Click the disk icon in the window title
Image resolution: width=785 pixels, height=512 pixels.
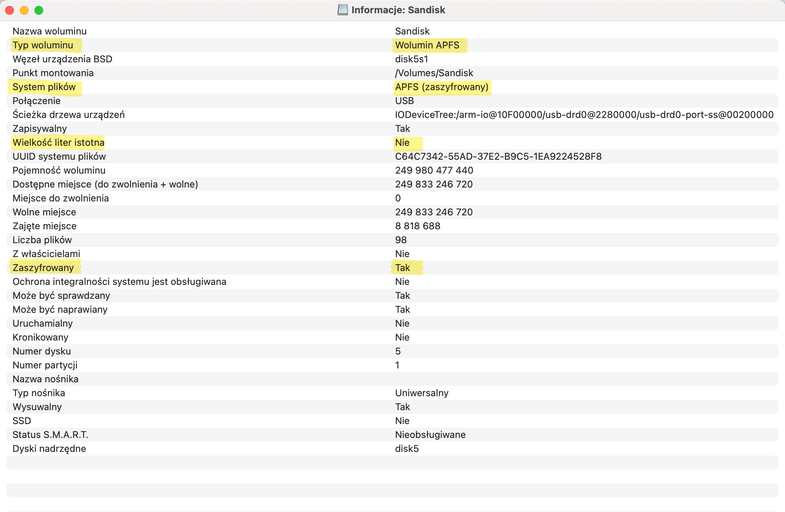point(342,10)
